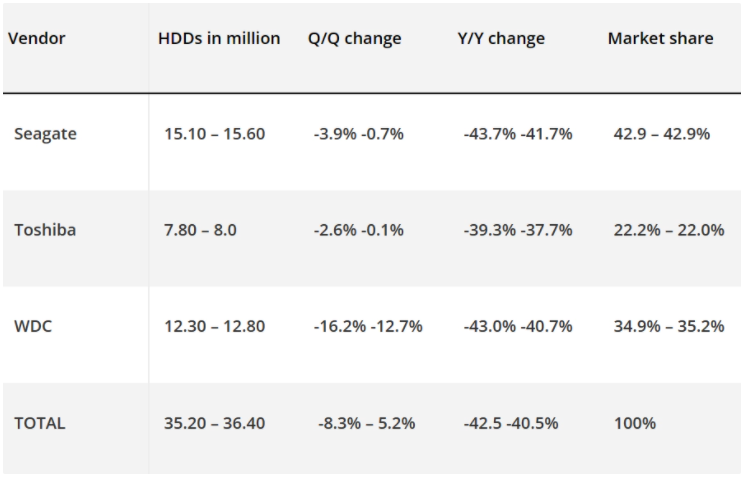Select the Seagate vendor cell
Screen dimensions: 743x479
pos(45,133)
